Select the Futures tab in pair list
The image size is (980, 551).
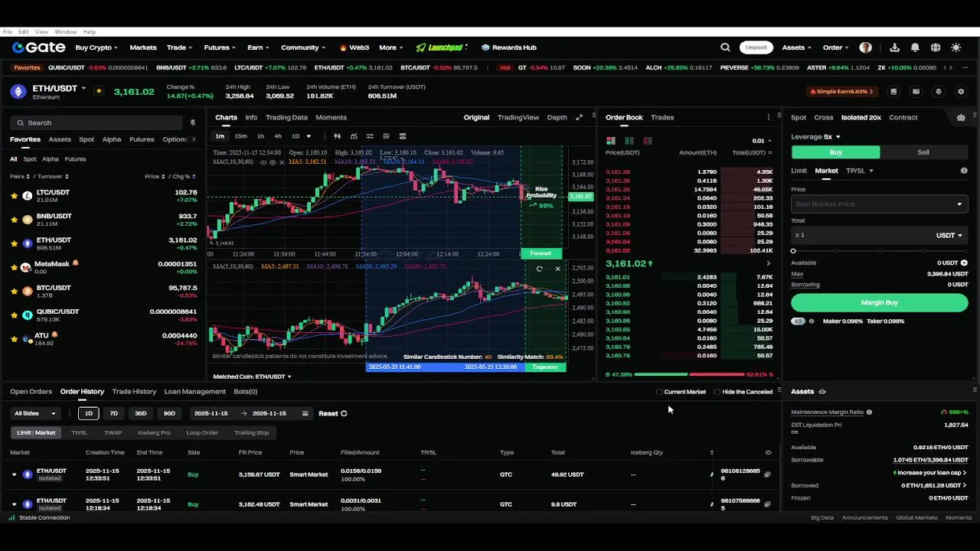(142, 139)
